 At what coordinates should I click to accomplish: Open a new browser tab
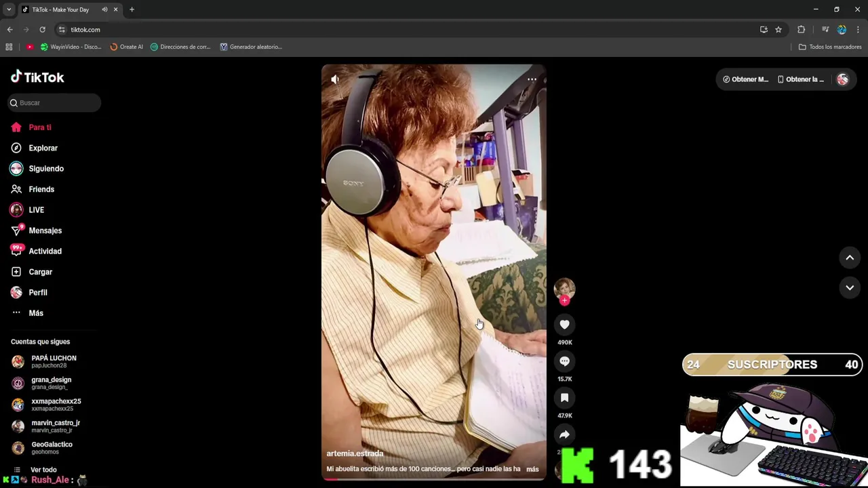132,9
